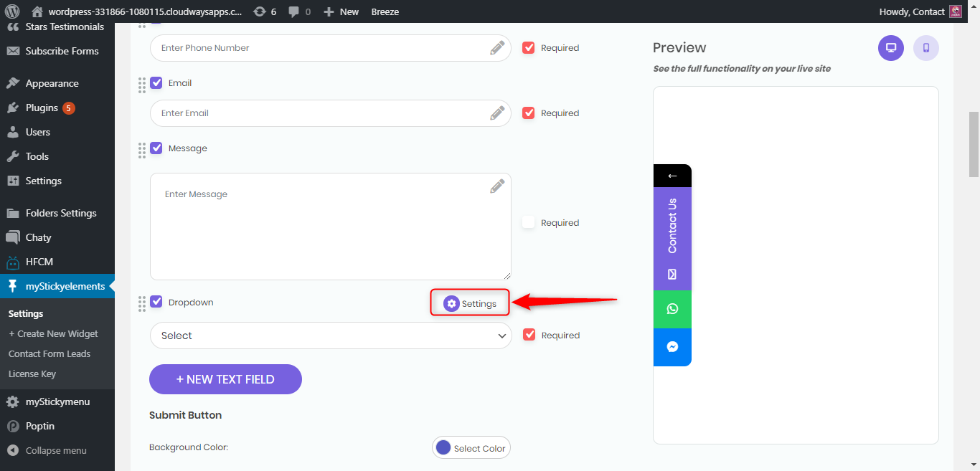Screen dimensions: 980x471
Task: Click the drag handle beside Dropdown
Action: tap(142, 304)
